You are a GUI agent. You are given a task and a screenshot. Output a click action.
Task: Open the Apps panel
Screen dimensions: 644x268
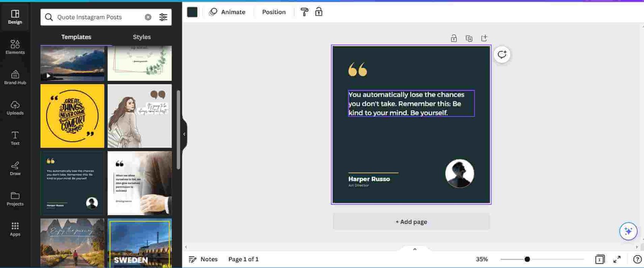point(15,229)
